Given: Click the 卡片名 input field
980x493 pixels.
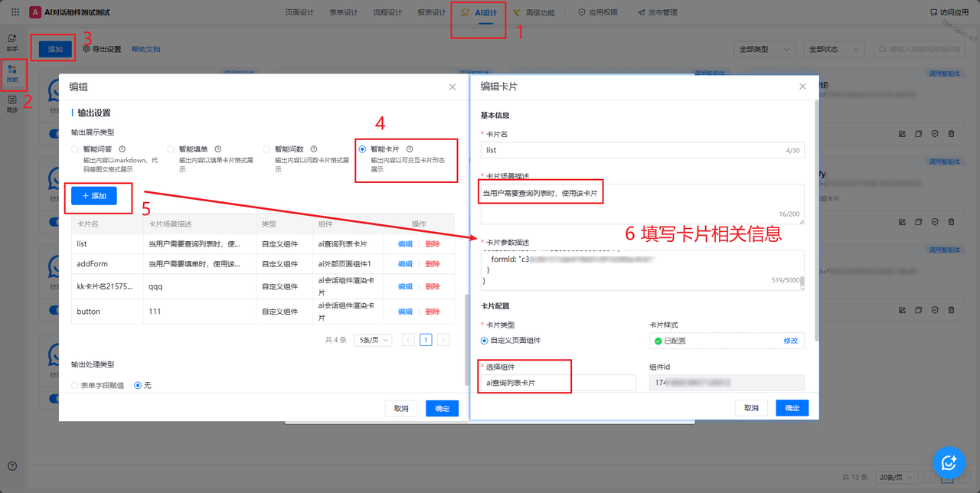Looking at the screenshot, I should (x=628, y=150).
